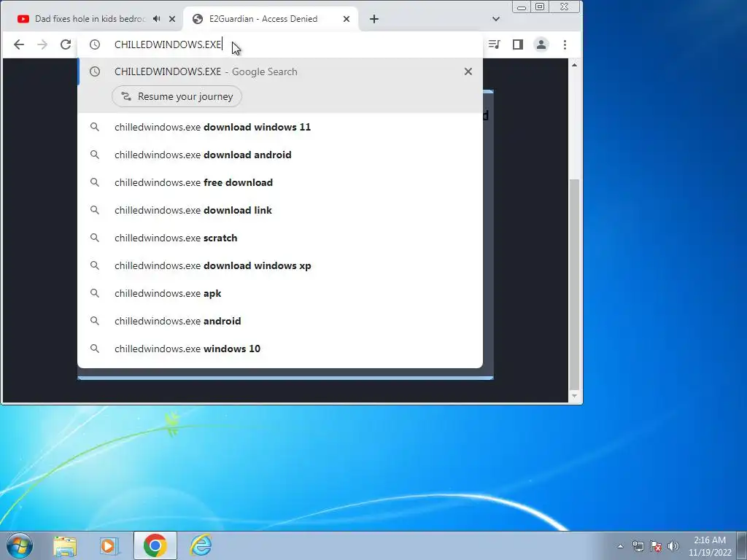This screenshot has height=560, width=747.
Task: Open the media control icon in toolbar
Action: coord(494,44)
